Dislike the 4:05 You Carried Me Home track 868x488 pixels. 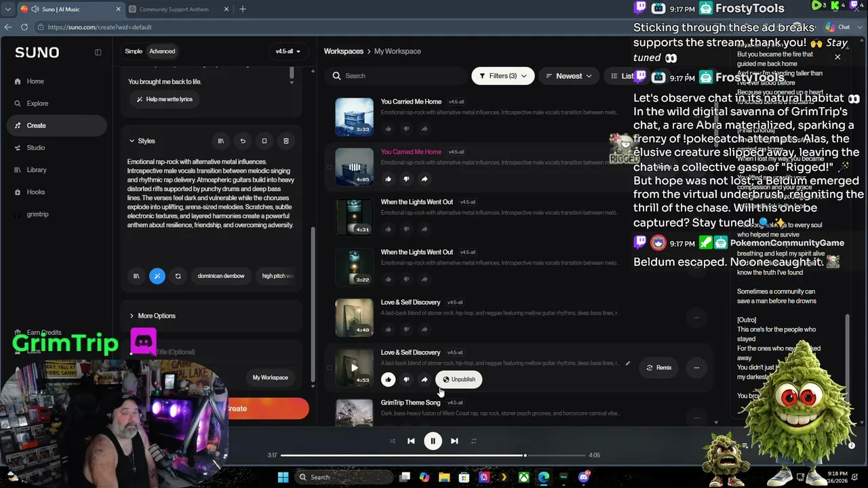[406, 179]
